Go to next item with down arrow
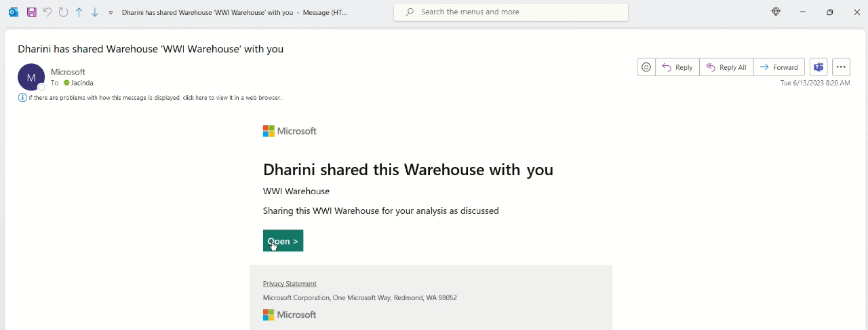The image size is (868, 330). [x=95, y=12]
